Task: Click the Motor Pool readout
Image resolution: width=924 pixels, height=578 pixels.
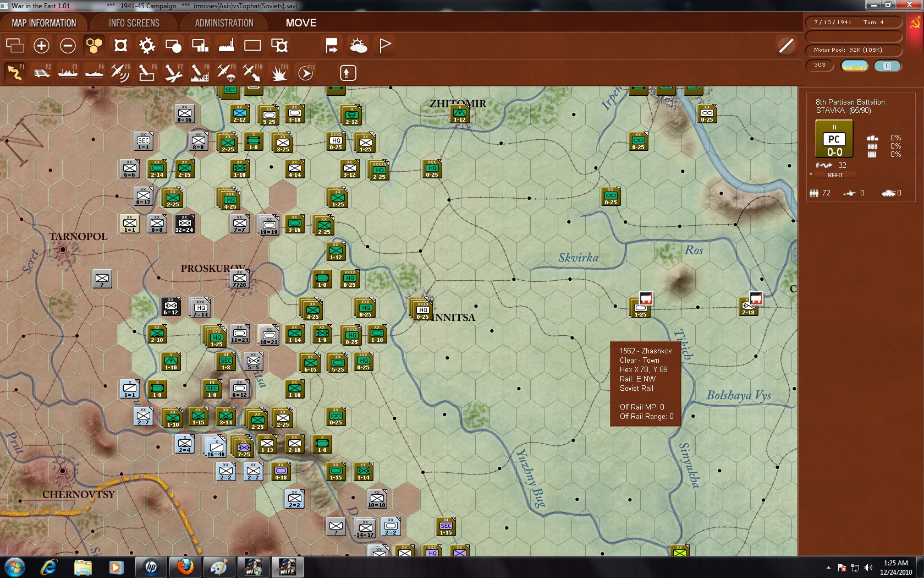Action: 854,50
